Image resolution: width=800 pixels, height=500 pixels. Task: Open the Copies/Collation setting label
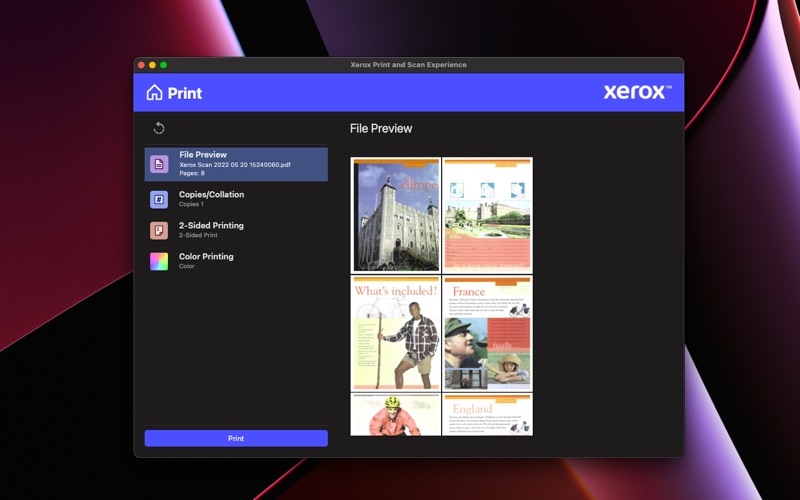211,194
